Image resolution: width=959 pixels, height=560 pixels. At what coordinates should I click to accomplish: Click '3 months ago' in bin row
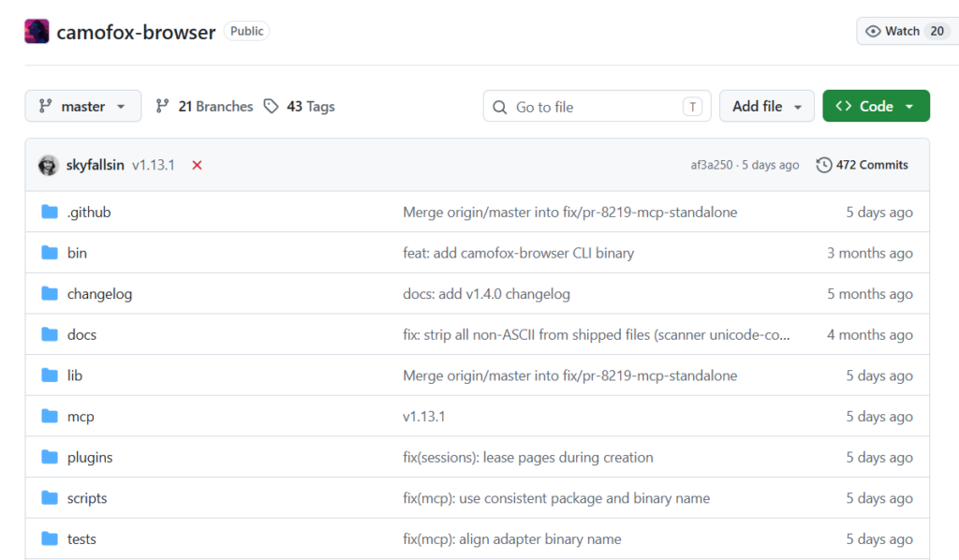point(870,253)
